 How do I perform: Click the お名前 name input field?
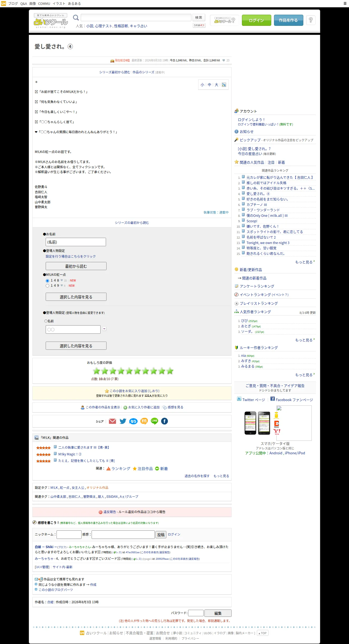pyautogui.click(x=76, y=242)
